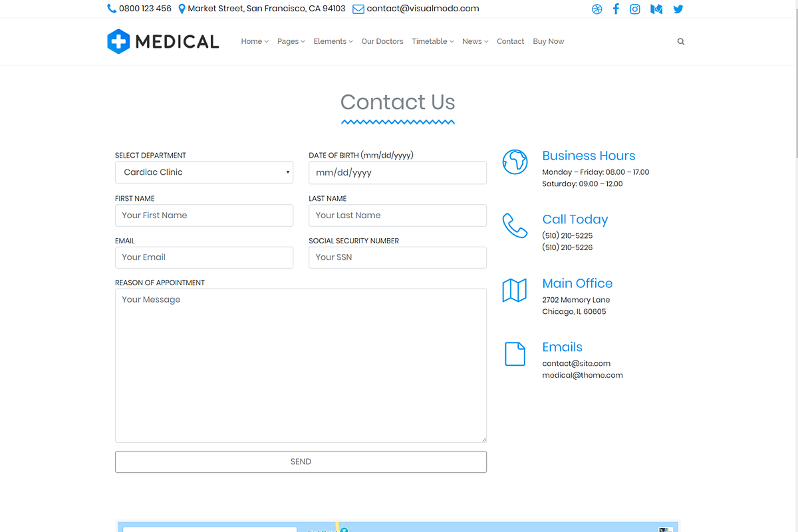The image size is (798, 532).
Task: Expand the Pages menu
Action: [291, 41]
